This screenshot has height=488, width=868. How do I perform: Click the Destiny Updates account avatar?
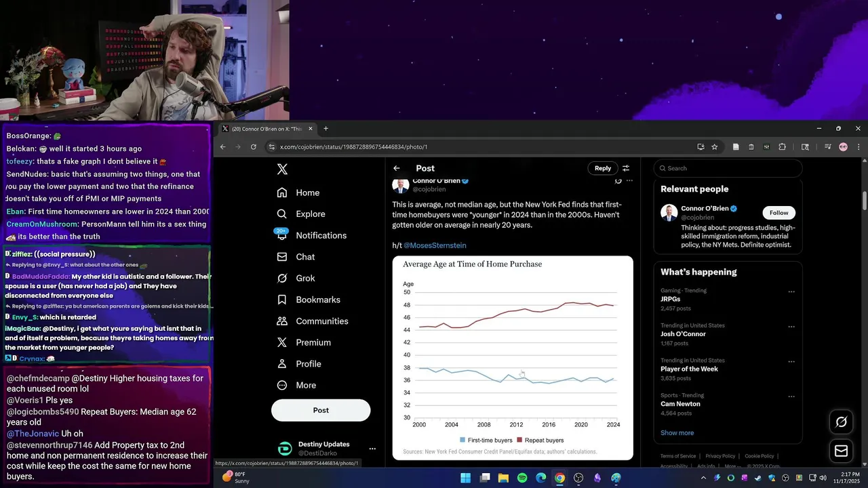(x=285, y=449)
